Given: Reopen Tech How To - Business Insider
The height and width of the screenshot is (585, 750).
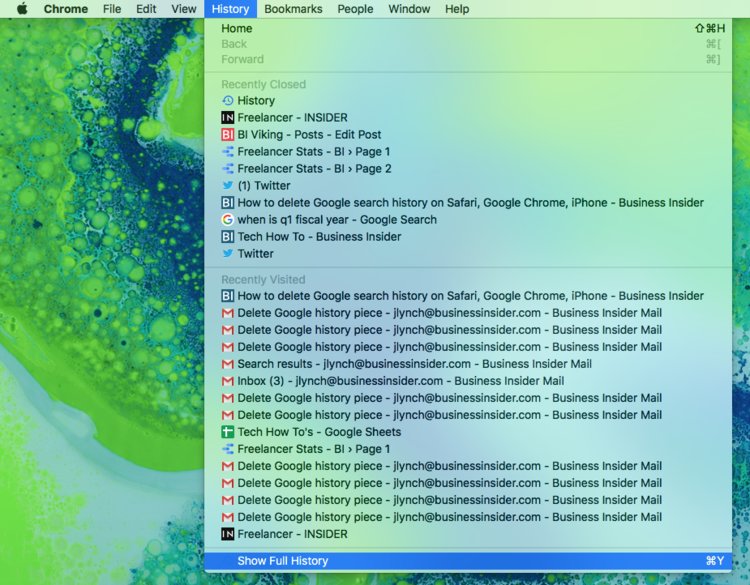Looking at the screenshot, I should pyautogui.click(x=319, y=237).
